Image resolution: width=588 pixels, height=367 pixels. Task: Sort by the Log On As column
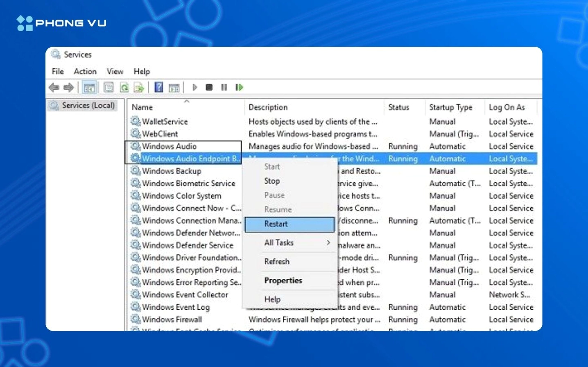pos(507,107)
